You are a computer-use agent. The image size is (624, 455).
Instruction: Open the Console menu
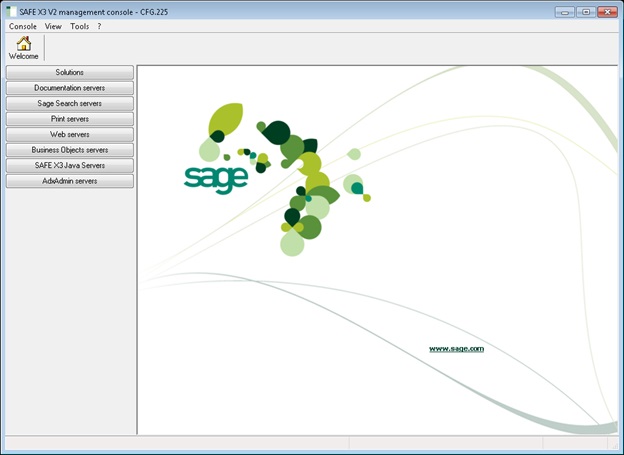[x=23, y=26]
